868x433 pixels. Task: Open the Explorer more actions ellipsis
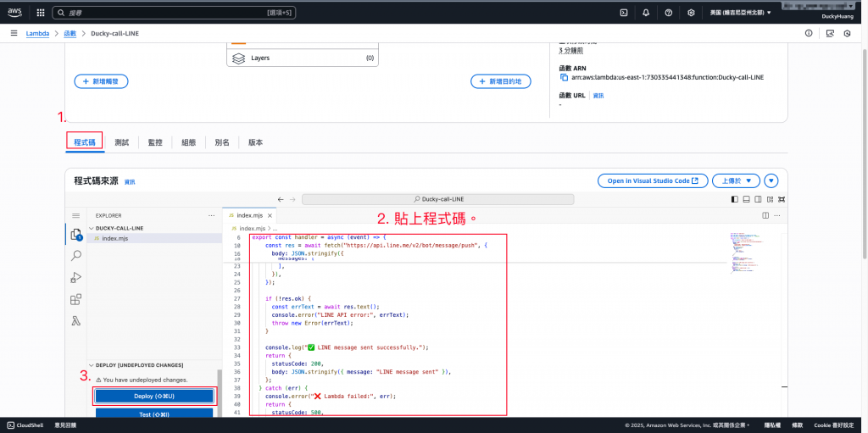[x=211, y=215]
